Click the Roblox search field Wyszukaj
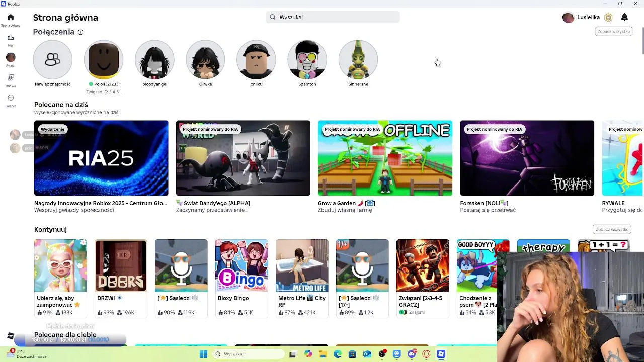644x362 pixels. coord(333,17)
